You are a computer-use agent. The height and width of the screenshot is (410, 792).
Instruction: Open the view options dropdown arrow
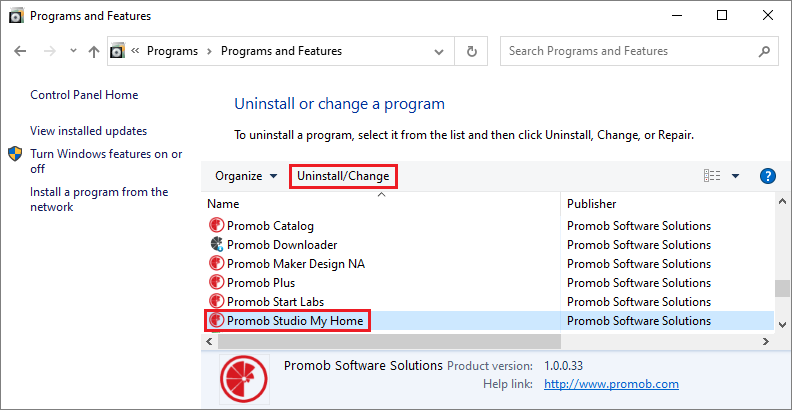click(x=735, y=176)
